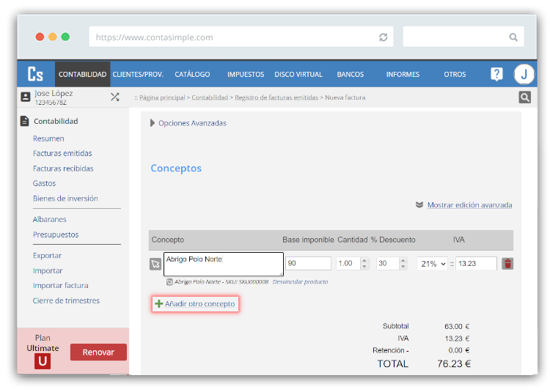Open the Cs Contasimple logo home
Viewport: 550px width, 392px height.
coord(35,74)
